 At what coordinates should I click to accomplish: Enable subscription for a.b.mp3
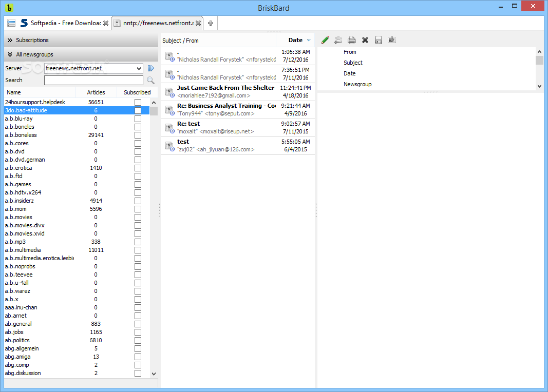[x=138, y=242]
